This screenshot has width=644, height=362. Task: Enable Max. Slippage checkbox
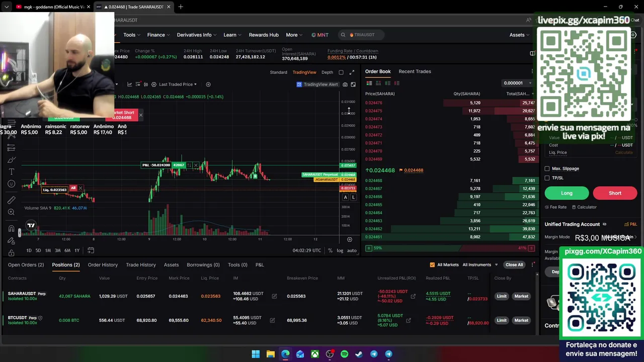[x=547, y=169]
